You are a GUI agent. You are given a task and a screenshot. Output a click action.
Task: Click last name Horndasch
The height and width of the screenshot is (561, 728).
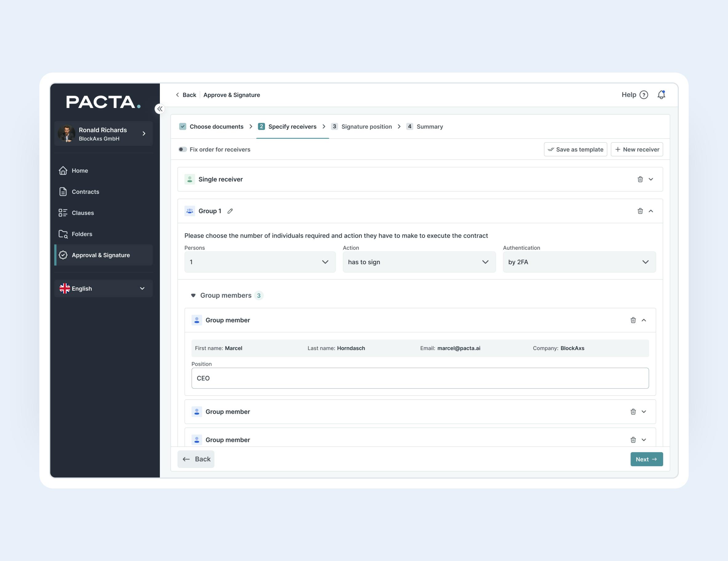351,348
